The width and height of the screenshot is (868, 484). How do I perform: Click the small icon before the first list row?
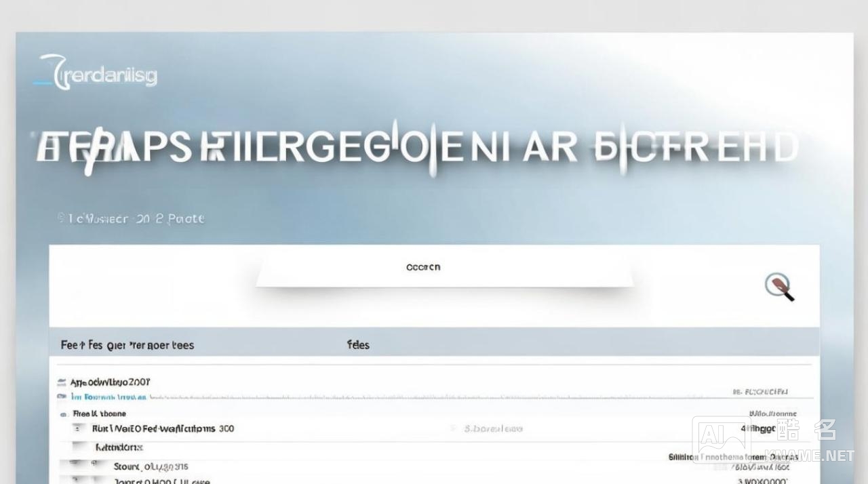click(x=62, y=382)
